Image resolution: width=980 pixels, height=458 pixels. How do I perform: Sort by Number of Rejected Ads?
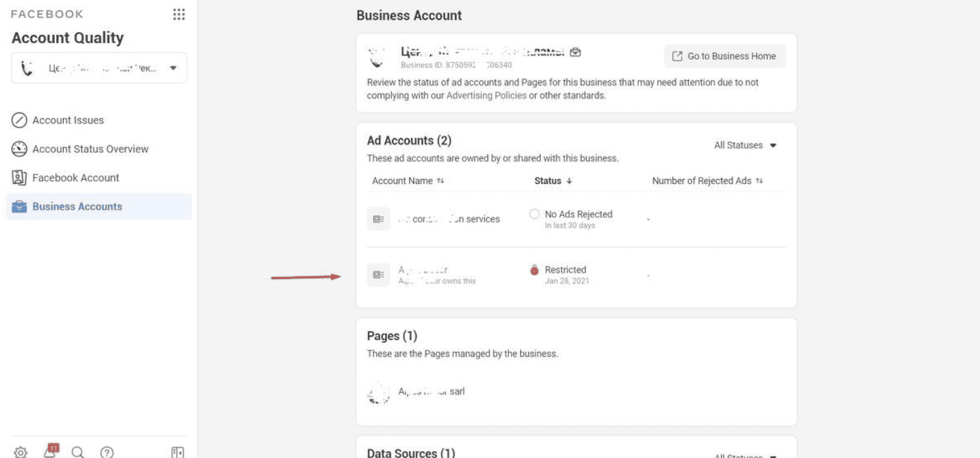coord(707,181)
